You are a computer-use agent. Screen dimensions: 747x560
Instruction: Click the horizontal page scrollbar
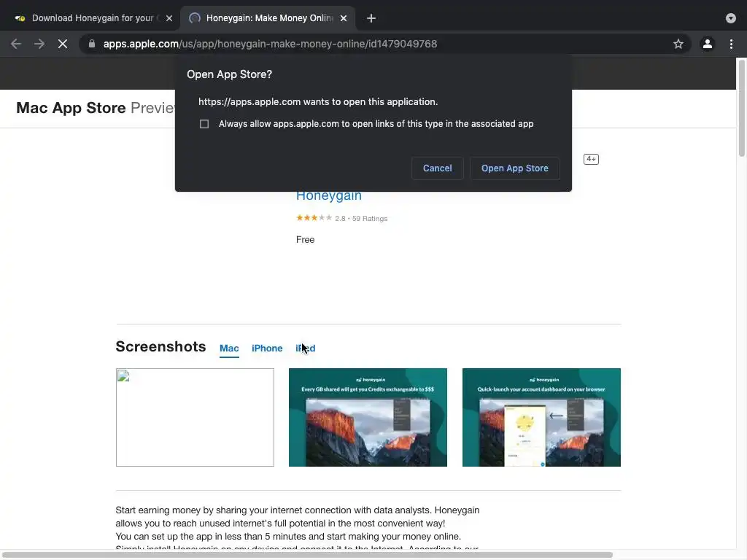307,555
